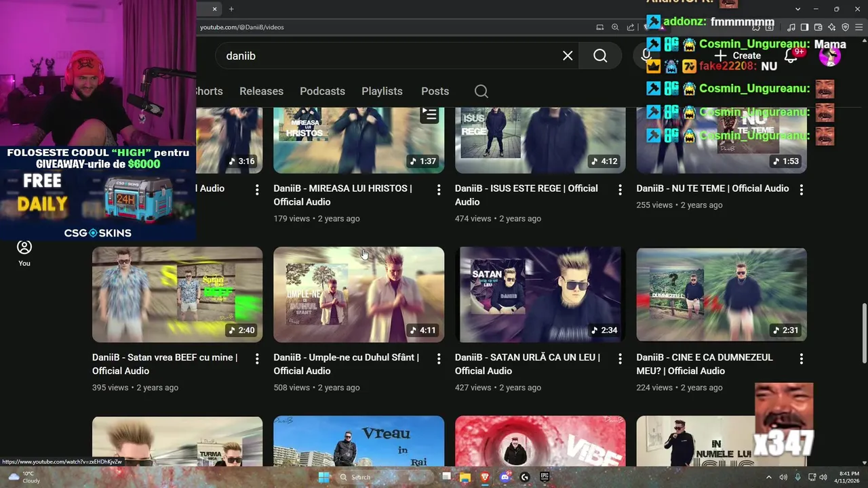
Task: Click the browser zoom indicator icon
Action: 615,27
